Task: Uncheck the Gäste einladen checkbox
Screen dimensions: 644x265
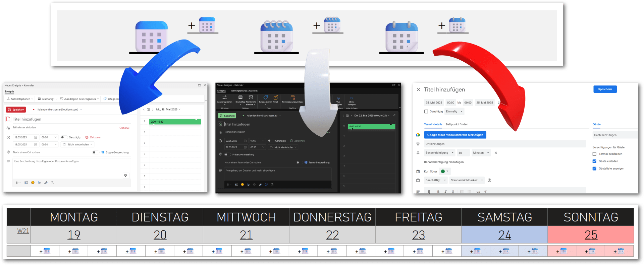Action: click(594, 161)
